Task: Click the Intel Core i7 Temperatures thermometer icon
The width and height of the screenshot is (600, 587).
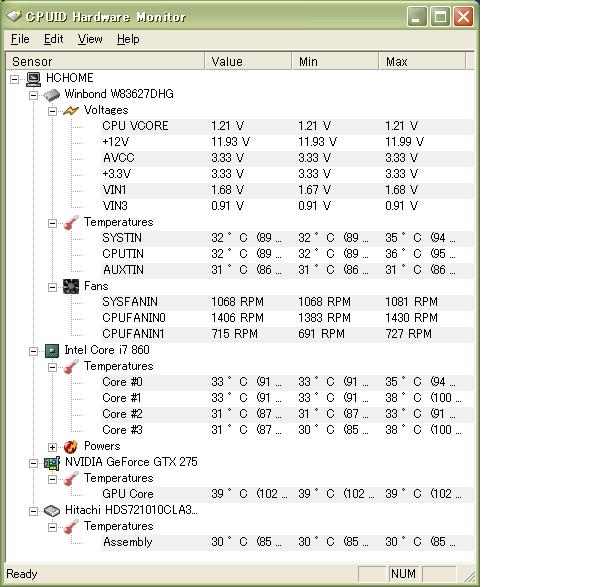Action: pos(71,367)
